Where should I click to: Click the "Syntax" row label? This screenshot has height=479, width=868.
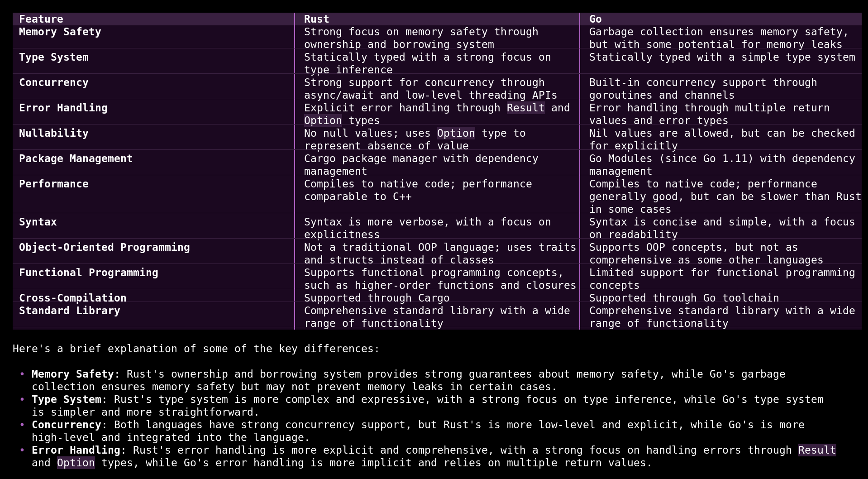(38, 222)
